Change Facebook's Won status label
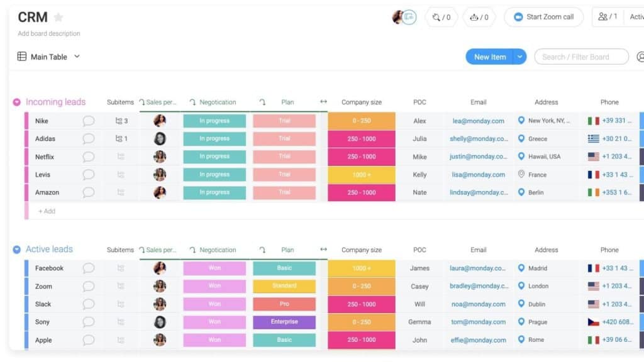Image resolution: width=644 pixels, height=362 pixels. click(214, 268)
